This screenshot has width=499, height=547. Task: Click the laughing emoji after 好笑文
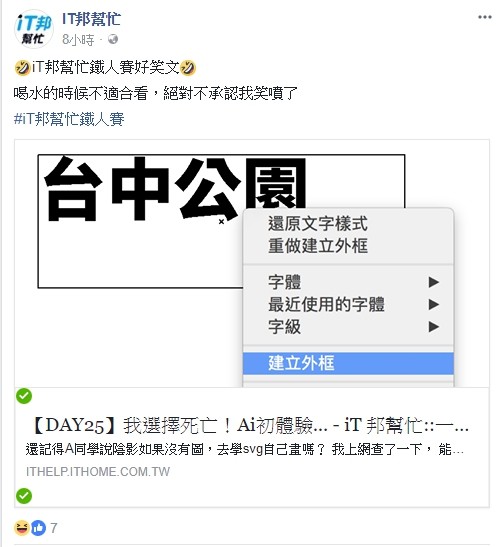coord(188,67)
